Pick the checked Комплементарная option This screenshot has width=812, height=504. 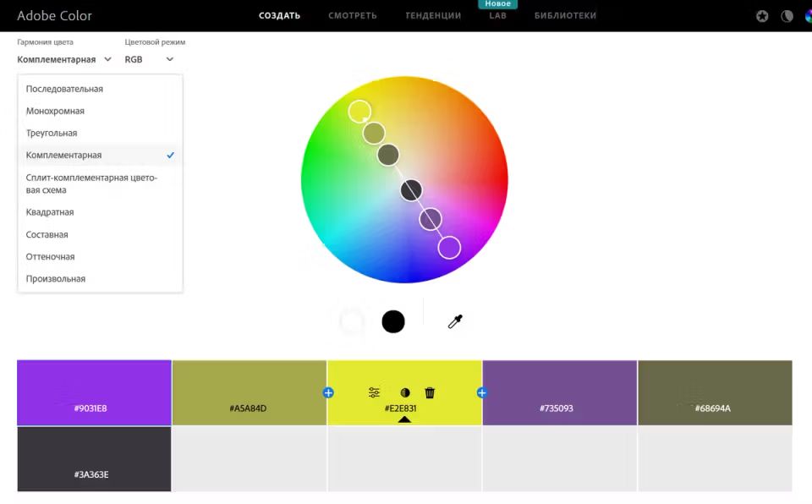pyautogui.click(x=63, y=155)
